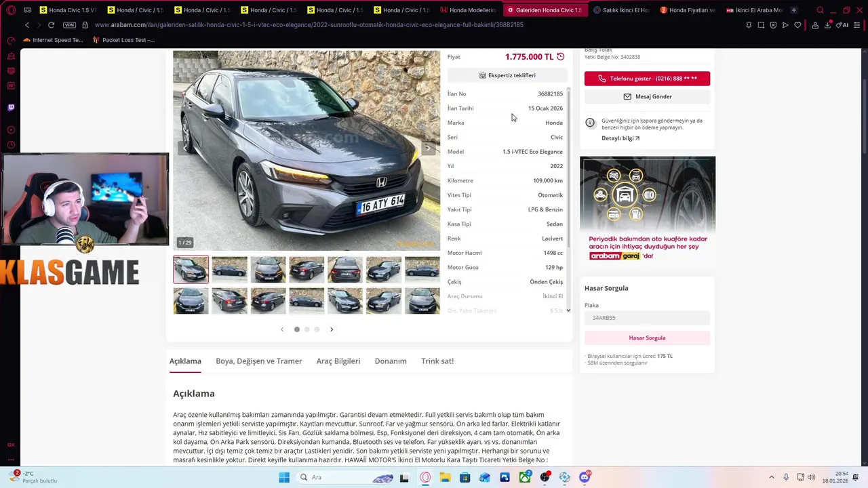The width and height of the screenshot is (868, 488).
Task: Go to previous thumbnail page arrow
Action: (x=282, y=329)
